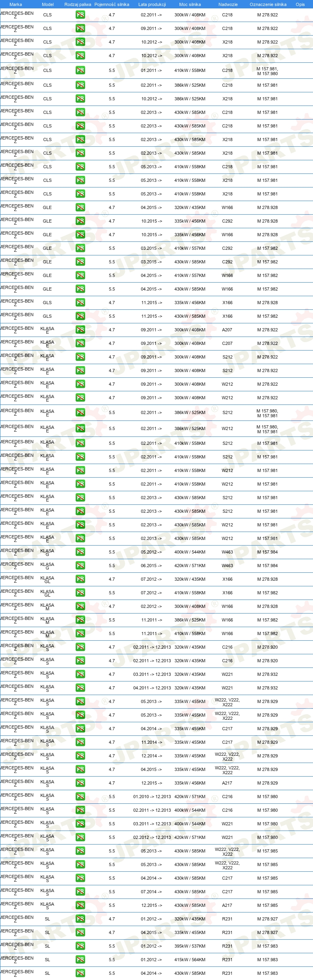Click engine code M 157.981, M 157.980 in CLS row
Image resolution: width=313 pixels, height=980 pixels.
pyautogui.click(x=267, y=71)
